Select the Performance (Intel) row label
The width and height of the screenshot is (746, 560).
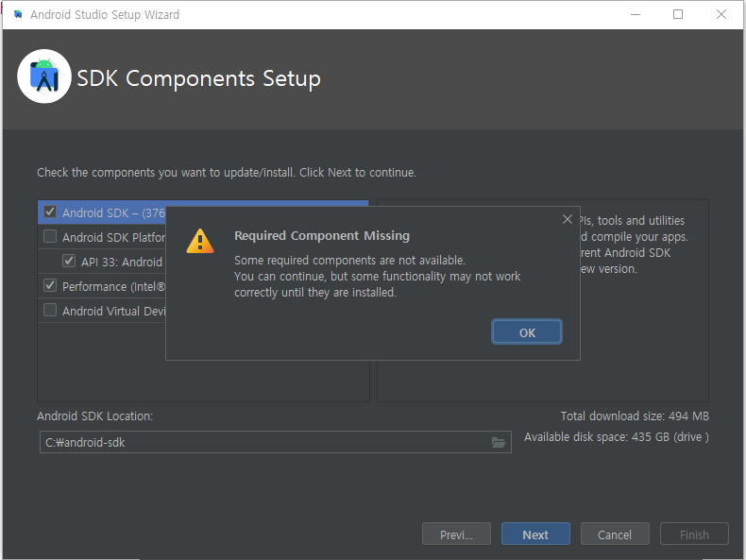tap(113, 286)
